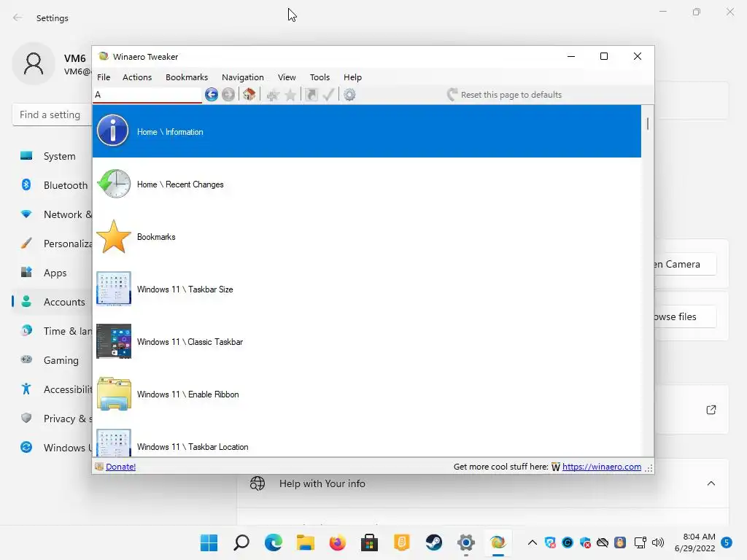Launch Firefox from taskbar
This screenshot has width=747, height=560.
[337, 542]
